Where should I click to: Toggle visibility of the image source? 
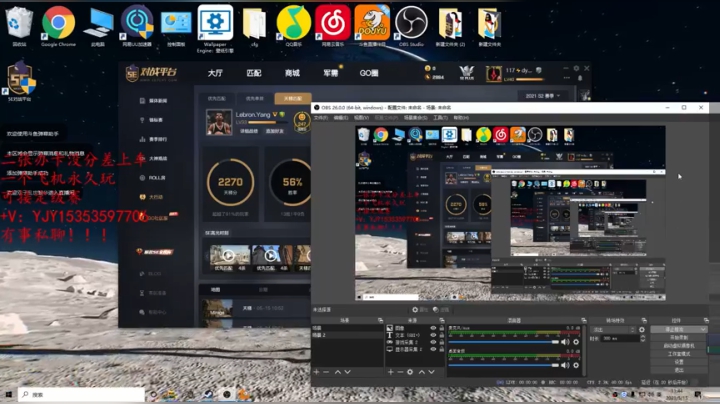pyautogui.click(x=433, y=328)
